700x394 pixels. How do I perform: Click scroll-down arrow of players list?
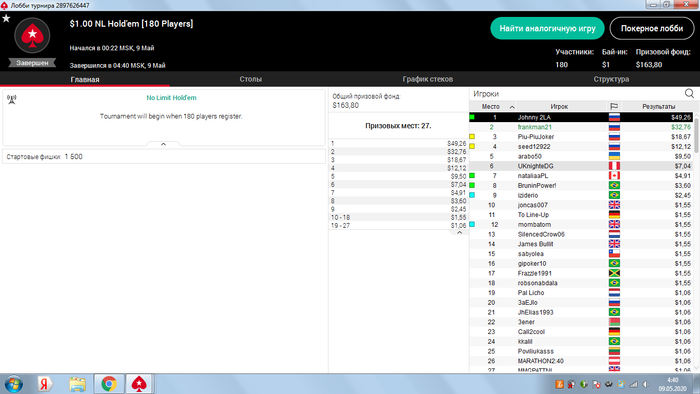696,368
